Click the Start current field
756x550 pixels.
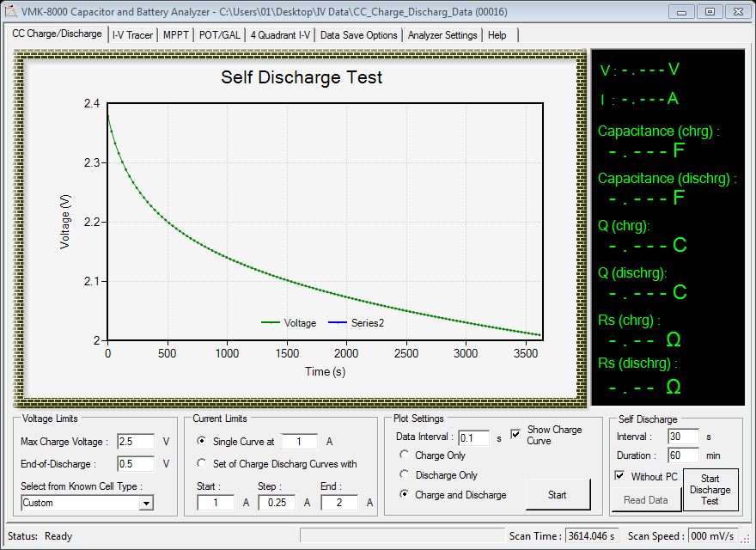click(x=216, y=503)
